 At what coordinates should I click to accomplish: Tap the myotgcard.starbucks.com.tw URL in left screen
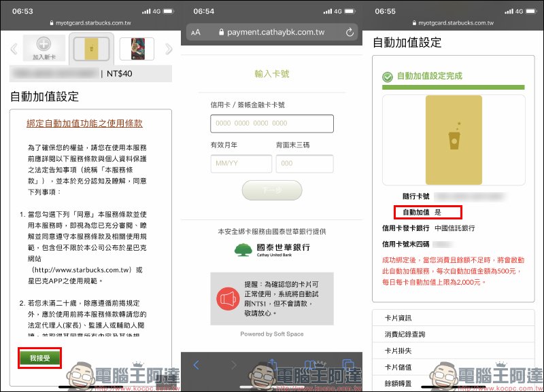click(93, 23)
